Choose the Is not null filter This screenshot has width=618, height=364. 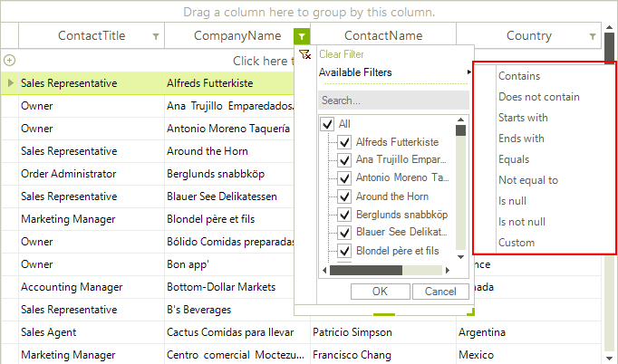pos(521,222)
